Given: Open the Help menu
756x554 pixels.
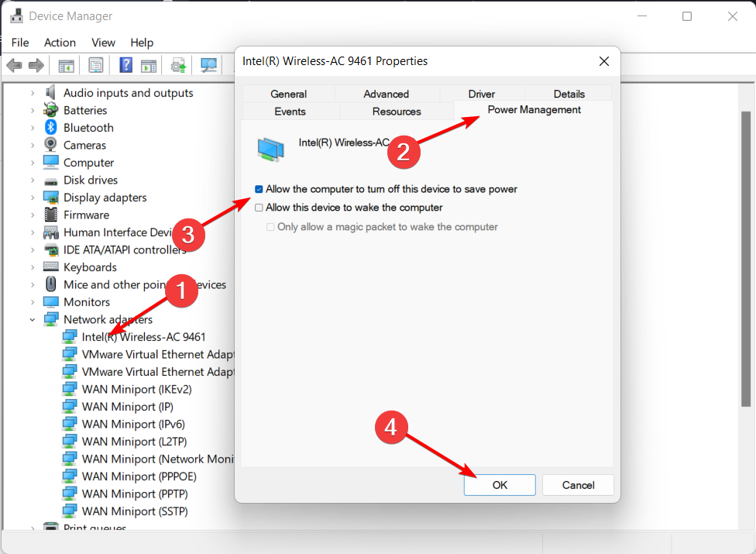Looking at the screenshot, I should pyautogui.click(x=142, y=43).
